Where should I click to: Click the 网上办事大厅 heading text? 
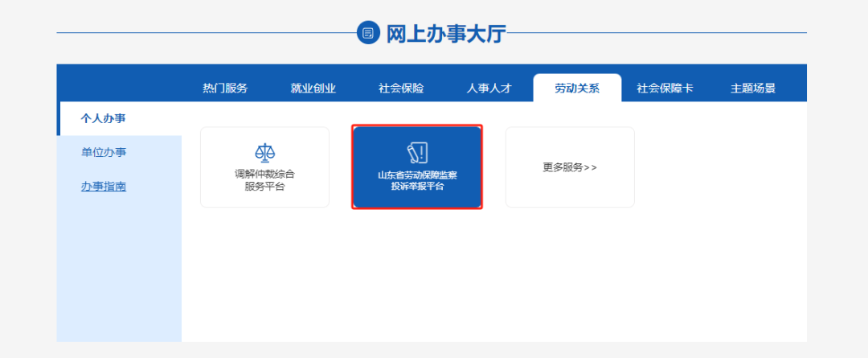point(446,34)
